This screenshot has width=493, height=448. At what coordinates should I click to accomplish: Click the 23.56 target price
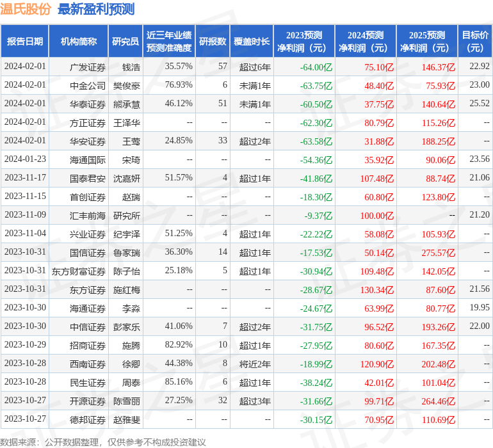point(480,159)
